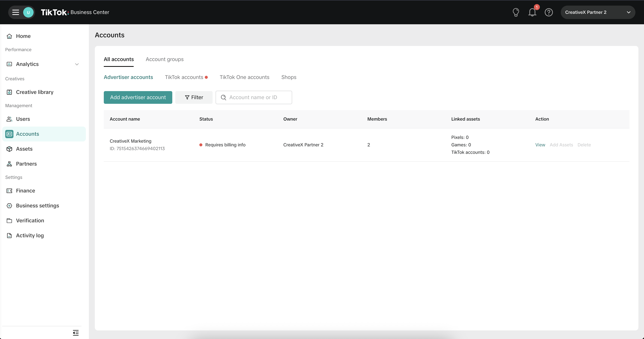Click TikTok accounts: 0 linked asset text
Image resolution: width=644 pixels, height=339 pixels.
click(470, 153)
